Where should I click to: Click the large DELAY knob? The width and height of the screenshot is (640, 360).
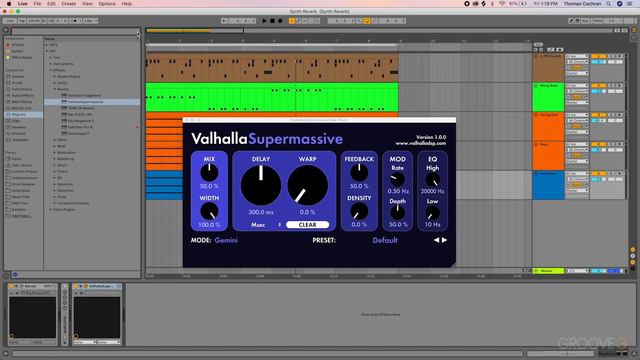261,185
